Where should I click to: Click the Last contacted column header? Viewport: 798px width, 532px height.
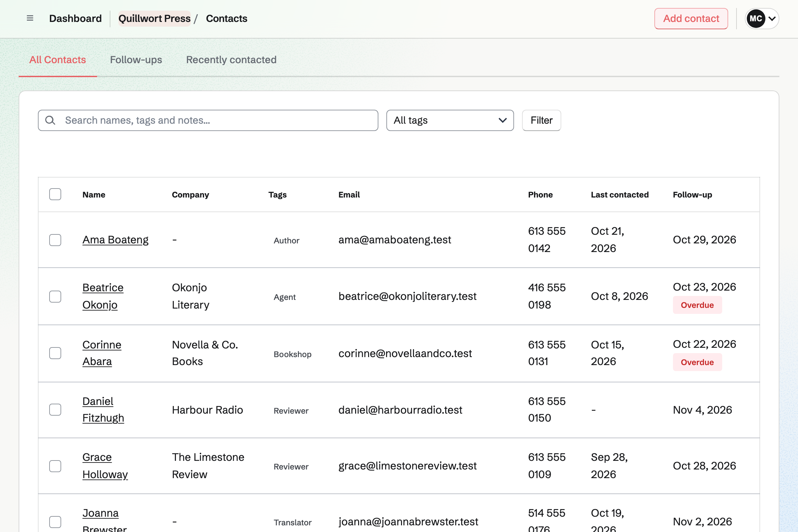[x=619, y=195]
